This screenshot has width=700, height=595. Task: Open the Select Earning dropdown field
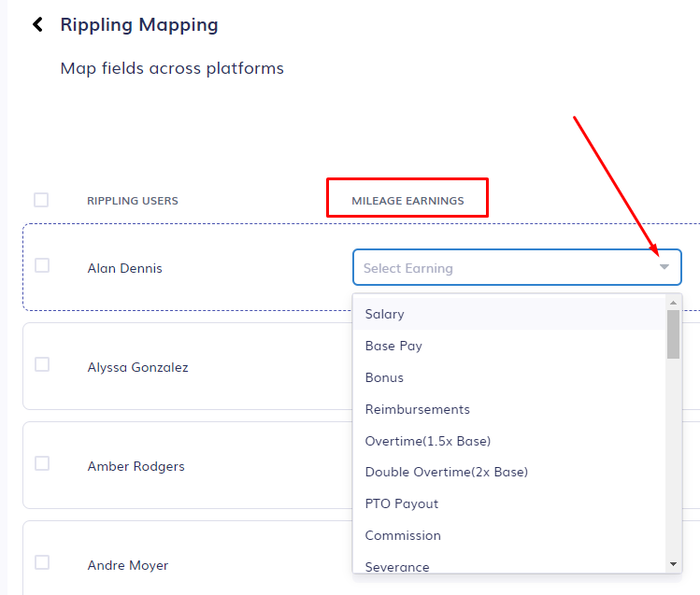505,268
